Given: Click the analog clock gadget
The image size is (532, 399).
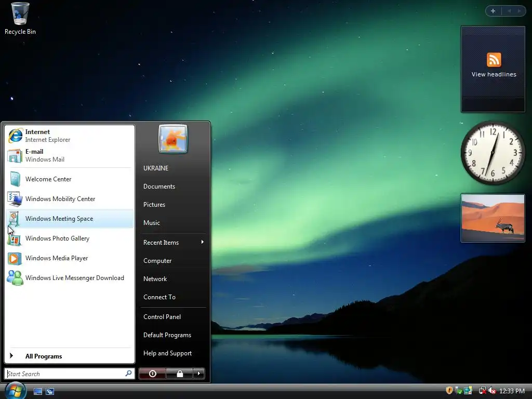Looking at the screenshot, I should 493,153.
